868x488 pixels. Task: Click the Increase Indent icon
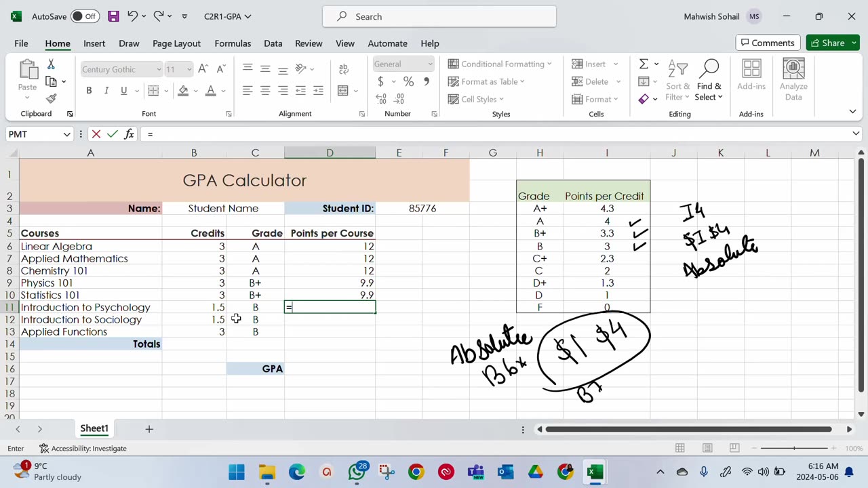click(318, 91)
